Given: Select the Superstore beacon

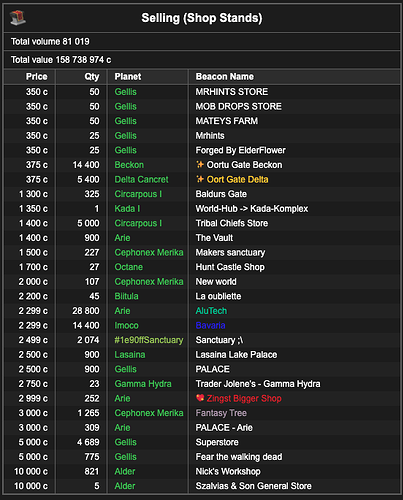Looking at the screenshot, I should [x=217, y=442].
